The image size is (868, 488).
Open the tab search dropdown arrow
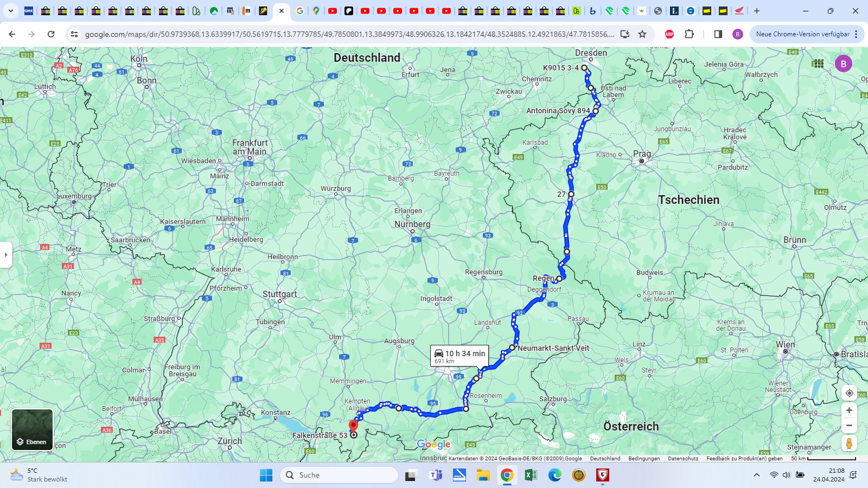point(11,11)
